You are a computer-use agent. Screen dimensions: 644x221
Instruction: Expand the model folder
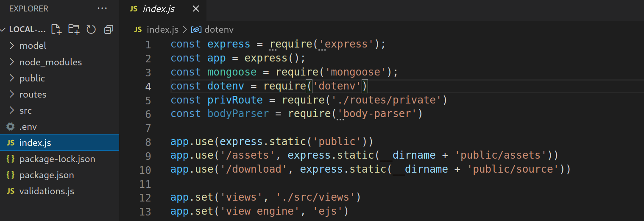[33, 45]
